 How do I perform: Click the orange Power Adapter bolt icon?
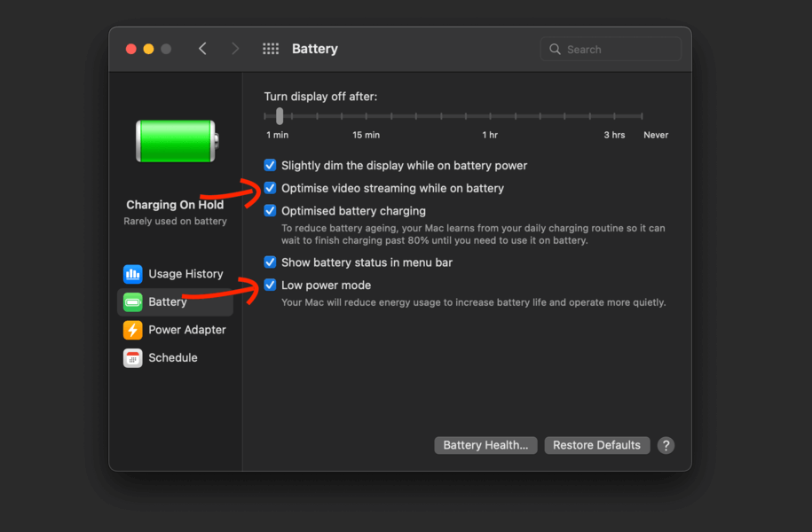tap(132, 330)
